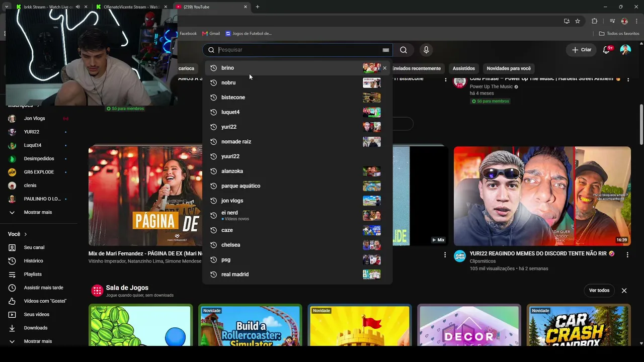Toggle audio mute on the brkk Stream tab
The height and width of the screenshot is (362, 644).
[x=77, y=7]
